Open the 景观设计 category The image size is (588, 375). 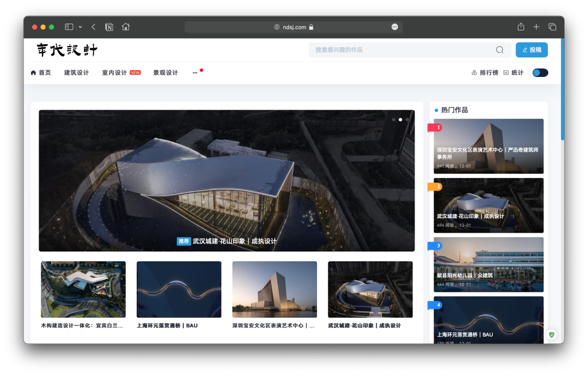(166, 73)
